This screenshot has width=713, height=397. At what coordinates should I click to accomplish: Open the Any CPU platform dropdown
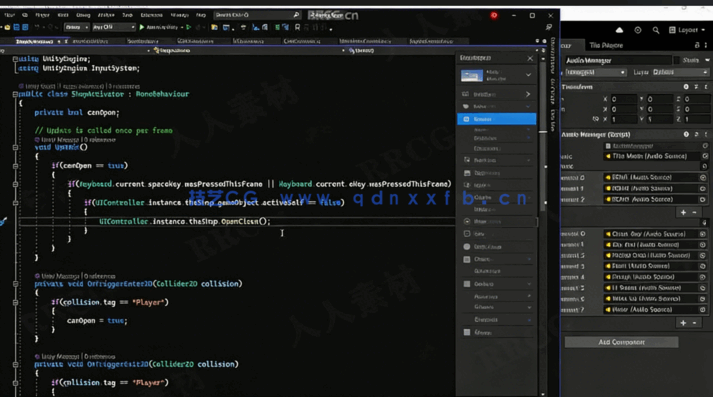tap(114, 27)
